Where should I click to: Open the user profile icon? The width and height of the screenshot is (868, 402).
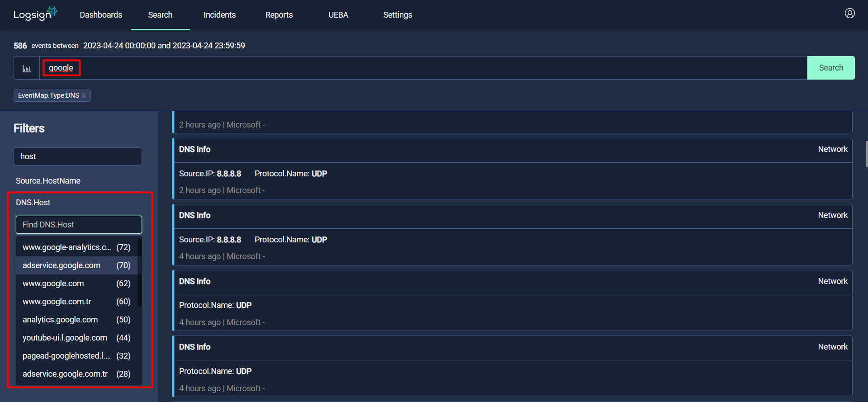(849, 14)
